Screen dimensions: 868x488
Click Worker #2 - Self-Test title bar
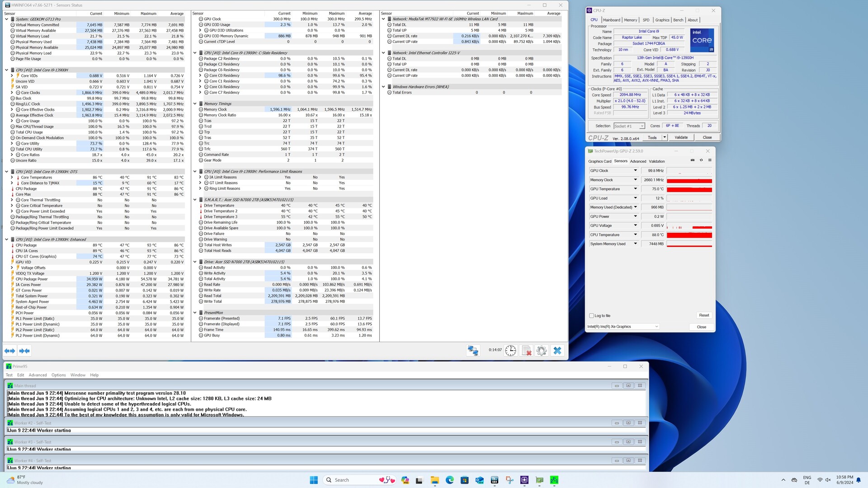click(x=326, y=423)
